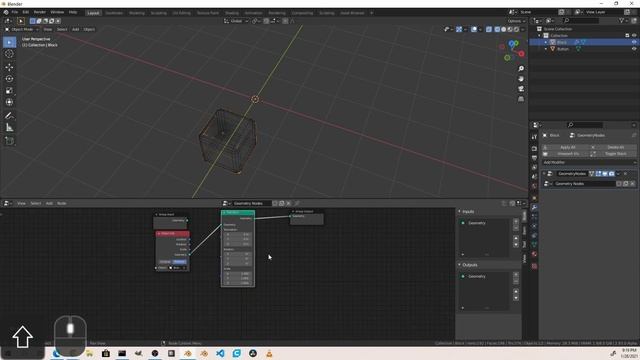Click the Transform node translation X field
Screen dimensions: 640x360
point(238,234)
